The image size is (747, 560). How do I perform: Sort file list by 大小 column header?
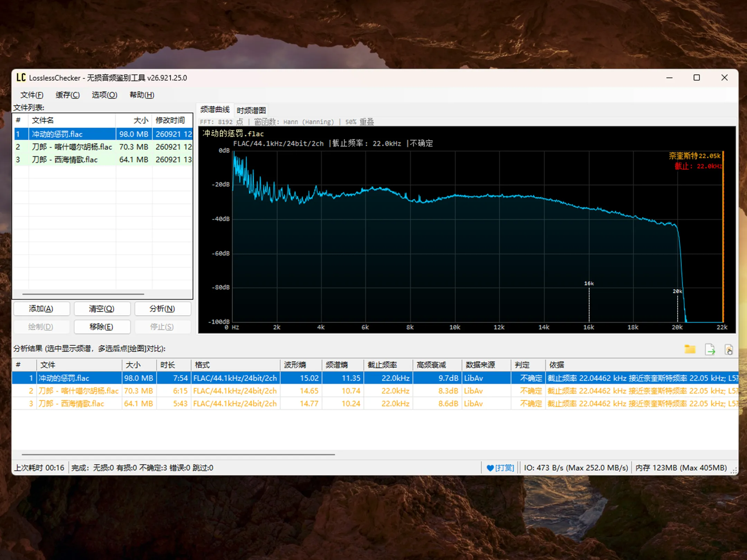pyautogui.click(x=134, y=120)
